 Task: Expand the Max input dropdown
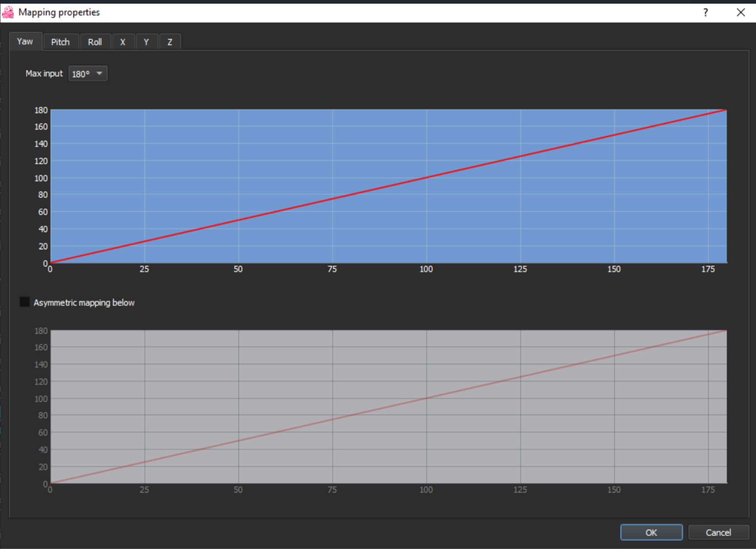click(88, 73)
